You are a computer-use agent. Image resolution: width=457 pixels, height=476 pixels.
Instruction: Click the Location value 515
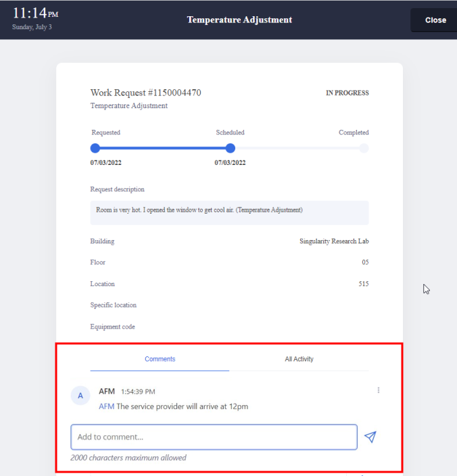pos(363,284)
